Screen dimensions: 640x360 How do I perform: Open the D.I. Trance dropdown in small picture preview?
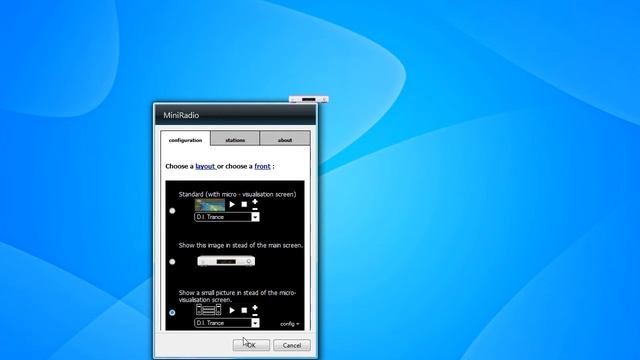[255, 323]
